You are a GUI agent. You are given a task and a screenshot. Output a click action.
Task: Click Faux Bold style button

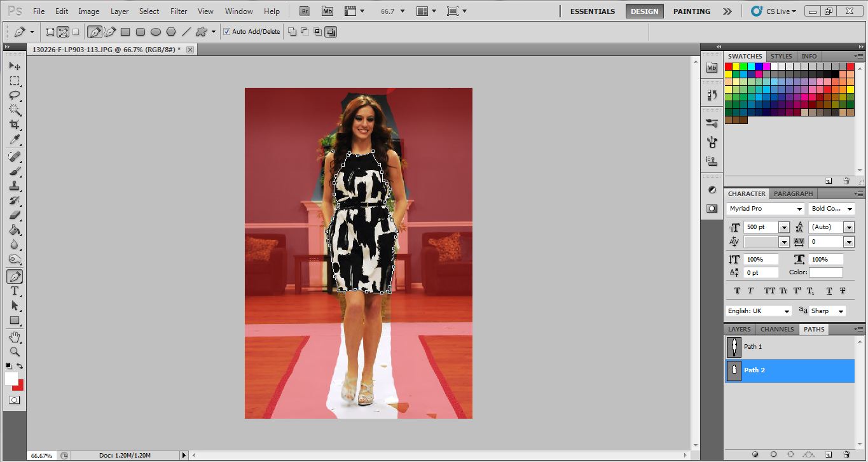click(x=737, y=291)
